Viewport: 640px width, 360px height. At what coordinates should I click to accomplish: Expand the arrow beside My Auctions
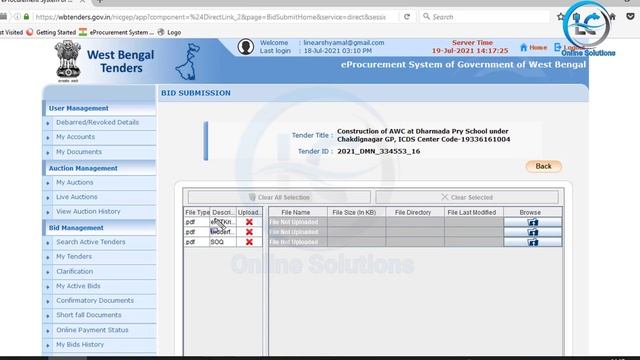48,183
